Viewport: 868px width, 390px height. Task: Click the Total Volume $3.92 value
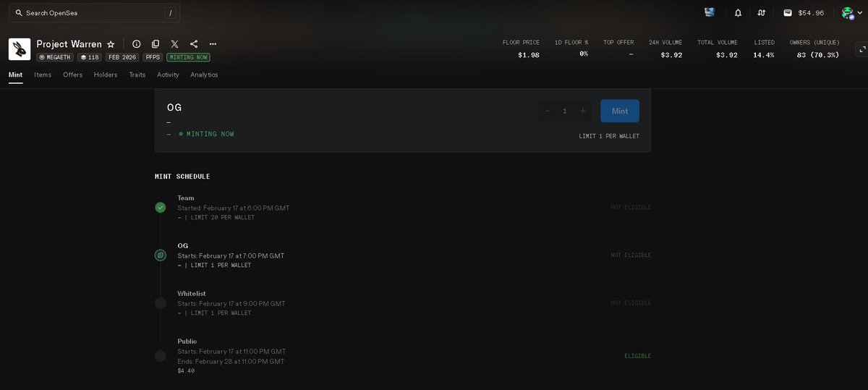[x=727, y=55]
